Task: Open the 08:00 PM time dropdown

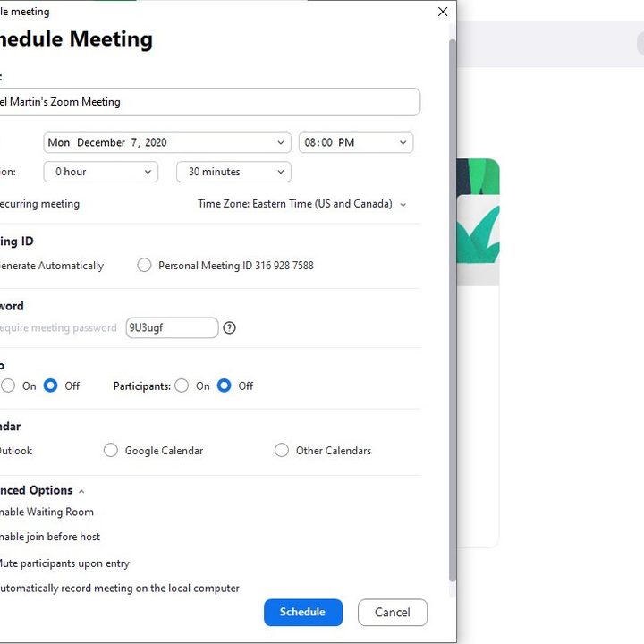Action: click(356, 142)
